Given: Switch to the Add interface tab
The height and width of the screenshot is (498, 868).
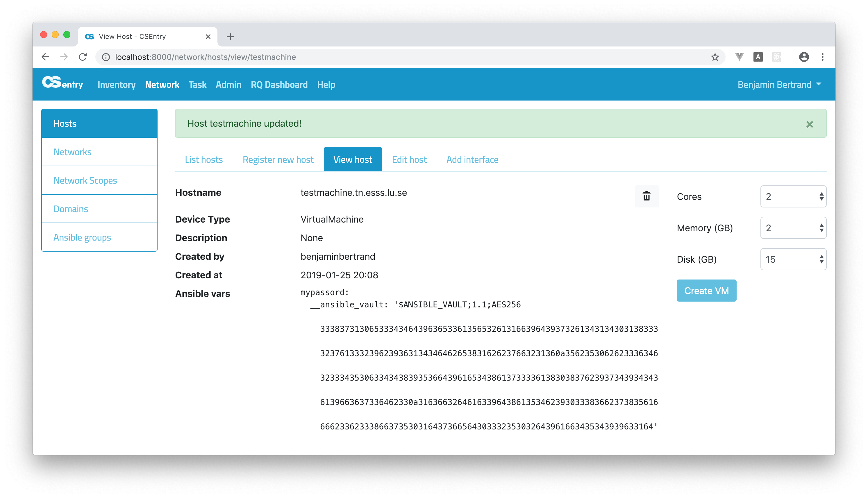Looking at the screenshot, I should click(x=472, y=160).
